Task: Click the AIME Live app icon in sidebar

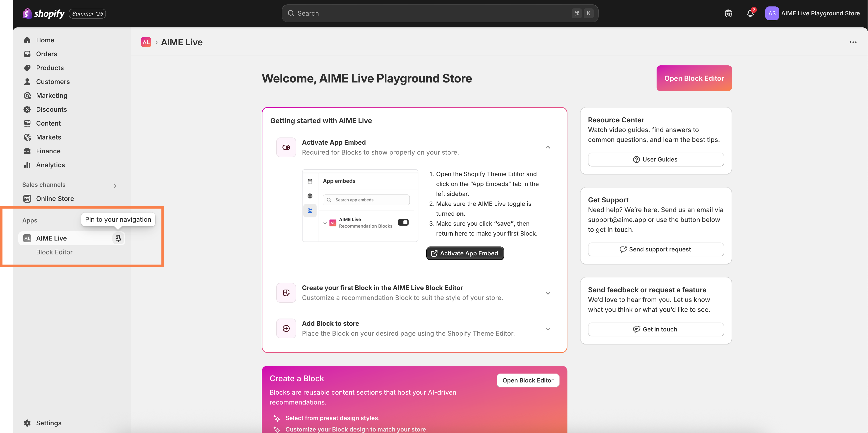Action: (27, 238)
